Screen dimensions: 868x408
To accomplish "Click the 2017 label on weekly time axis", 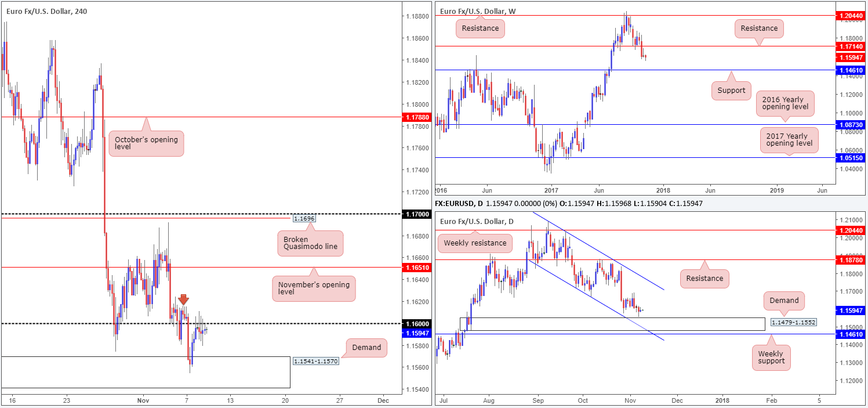I will 551,190.
